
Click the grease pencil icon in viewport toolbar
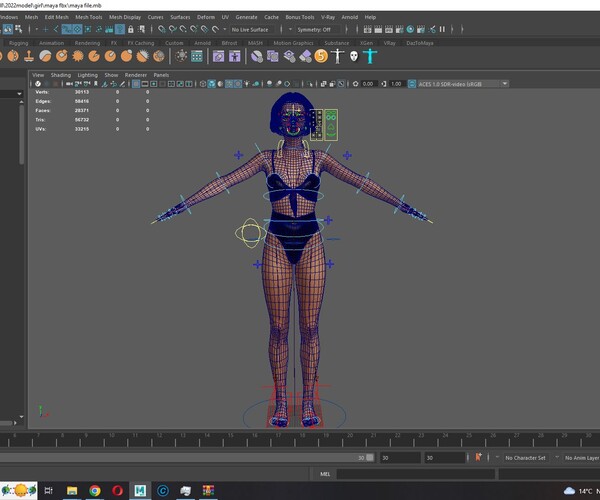tap(122, 84)
